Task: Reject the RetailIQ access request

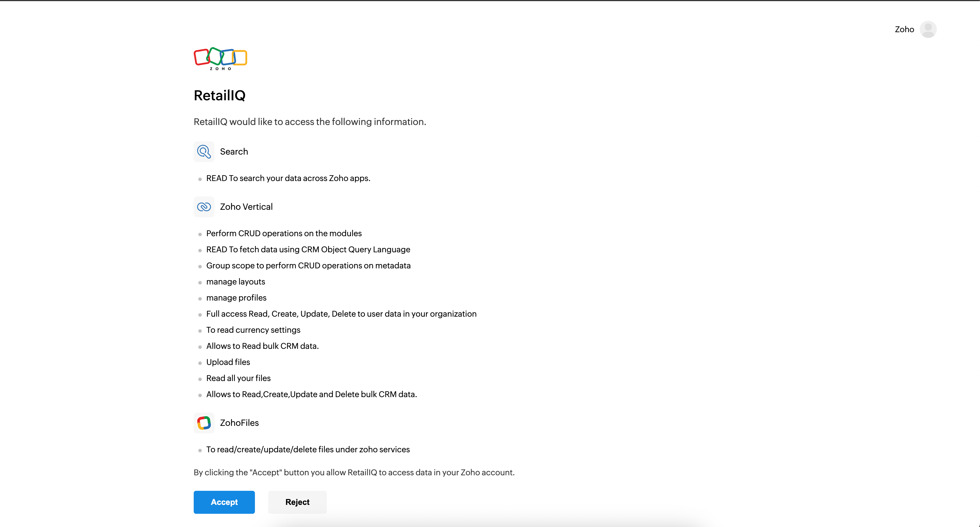Action: (x=297, y=502)
